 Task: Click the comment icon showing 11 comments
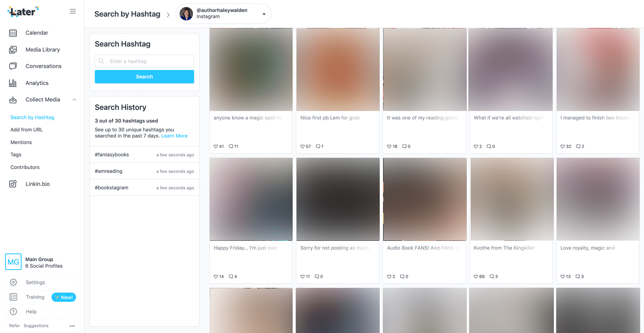(x=231, y=146)
